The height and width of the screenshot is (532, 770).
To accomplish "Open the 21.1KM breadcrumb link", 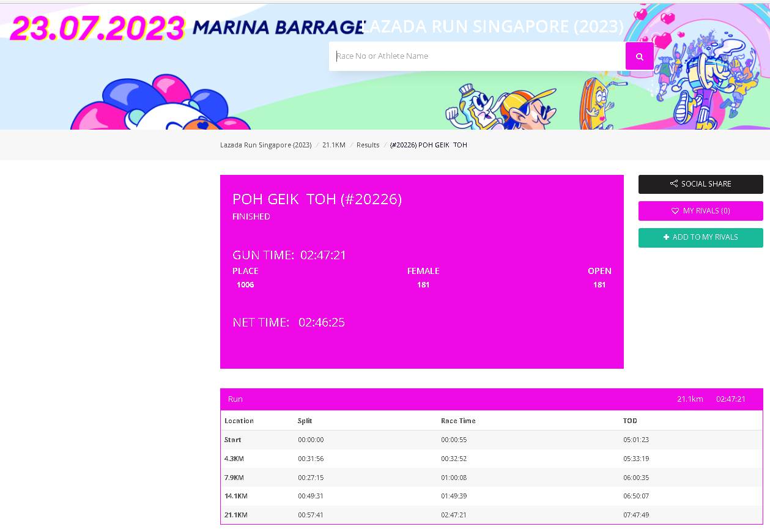I will [x=334, y=145].
